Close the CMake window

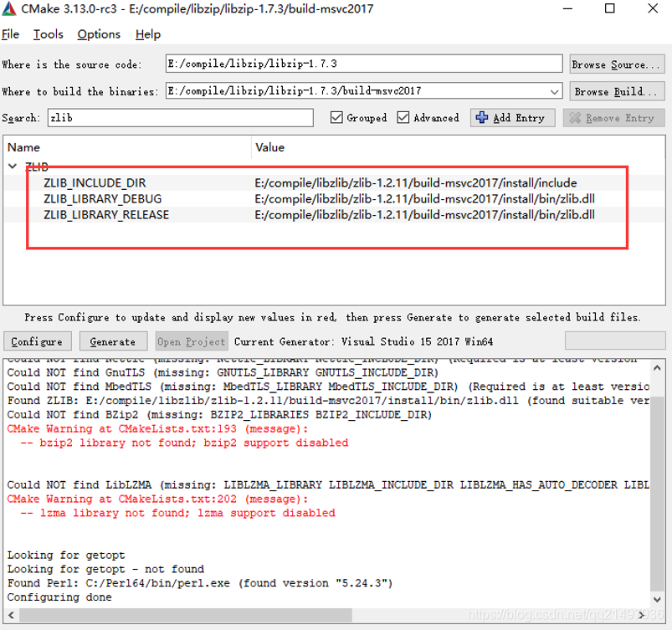tap(653, 8)
